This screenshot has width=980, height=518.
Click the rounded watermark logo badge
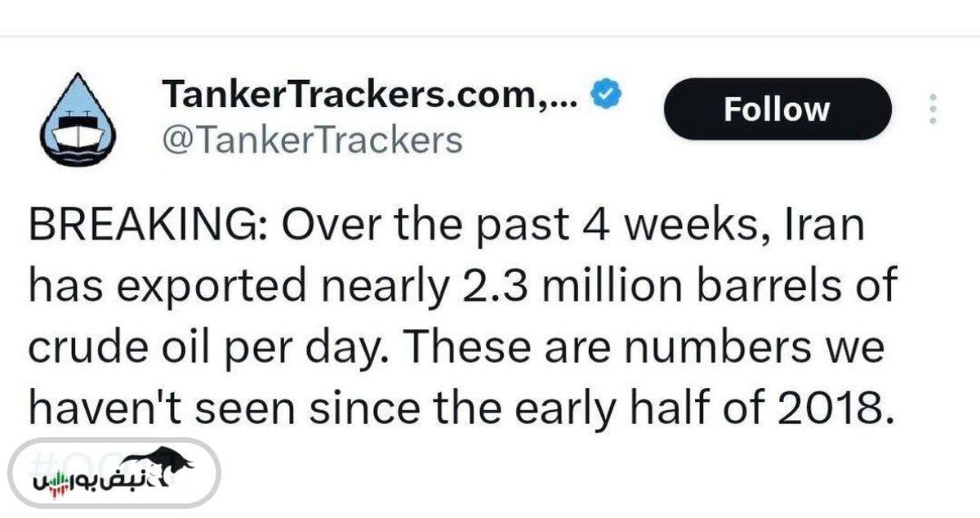click(x=114, y=473)
